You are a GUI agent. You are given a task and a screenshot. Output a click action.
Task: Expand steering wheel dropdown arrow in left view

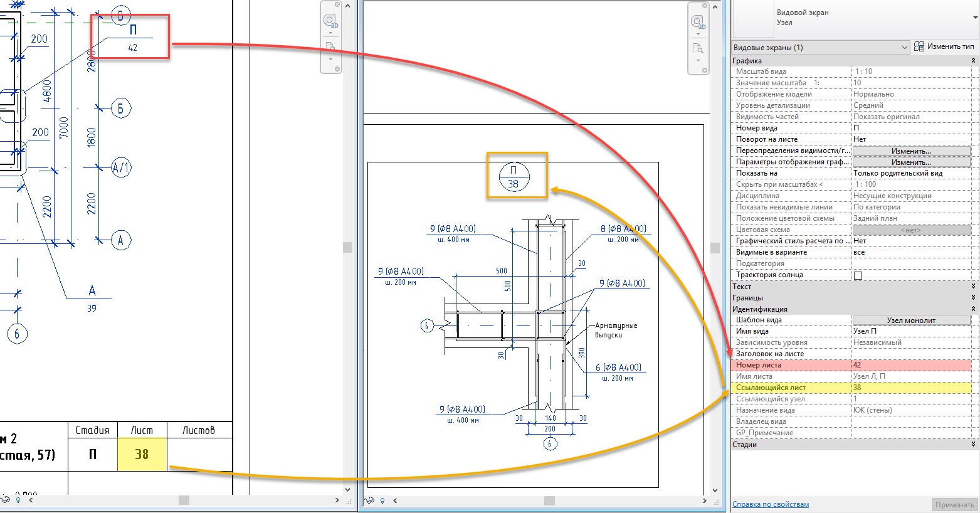[330, 34]
